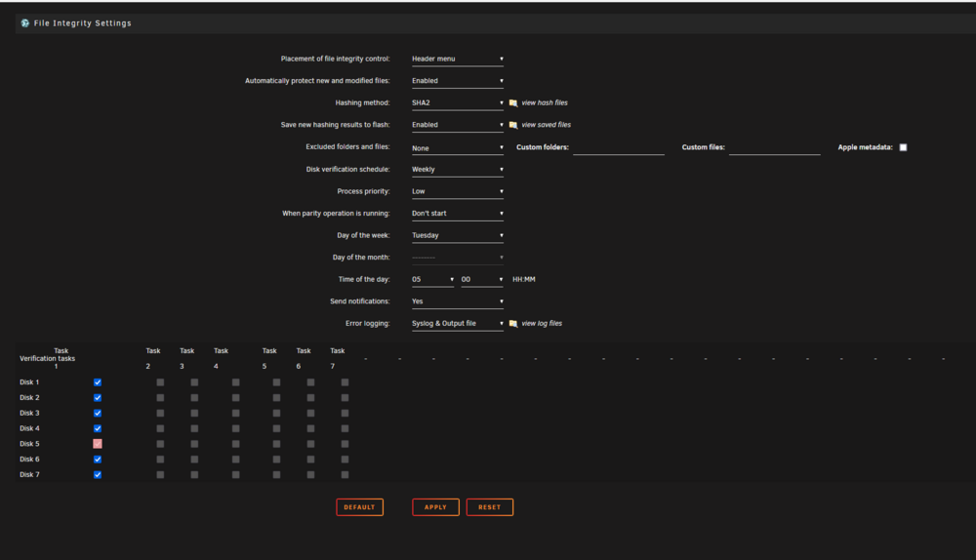Viewport: 976px width, 560px height.
Task: Open the Send notifications dropdown
Action: pos(458,301)
